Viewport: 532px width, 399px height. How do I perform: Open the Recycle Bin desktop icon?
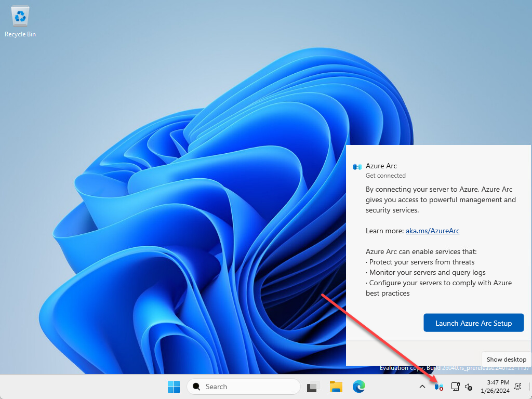click(x=20, y=21)
